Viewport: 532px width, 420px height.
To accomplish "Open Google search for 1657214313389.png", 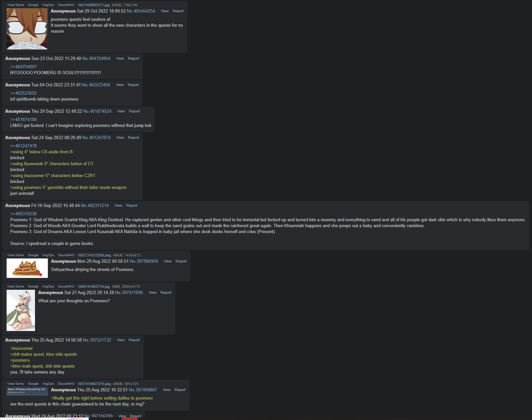I will [x=33, y=255].
